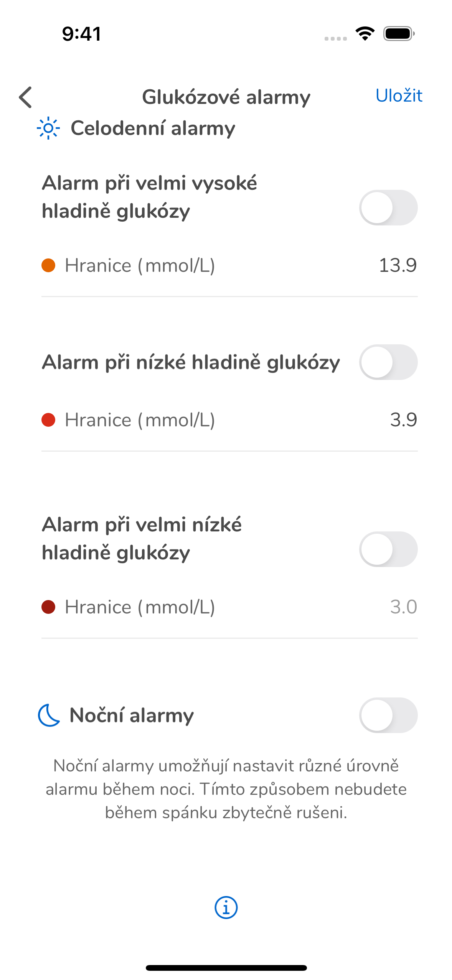
Task: Enable the low glucose alarm toggle
Action: [x=388, y=362]
